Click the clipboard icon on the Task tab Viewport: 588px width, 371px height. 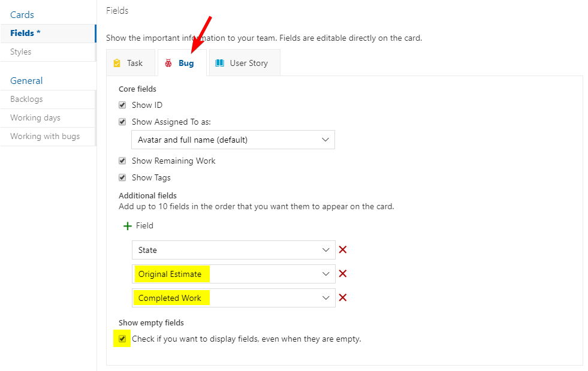point(117,62)
